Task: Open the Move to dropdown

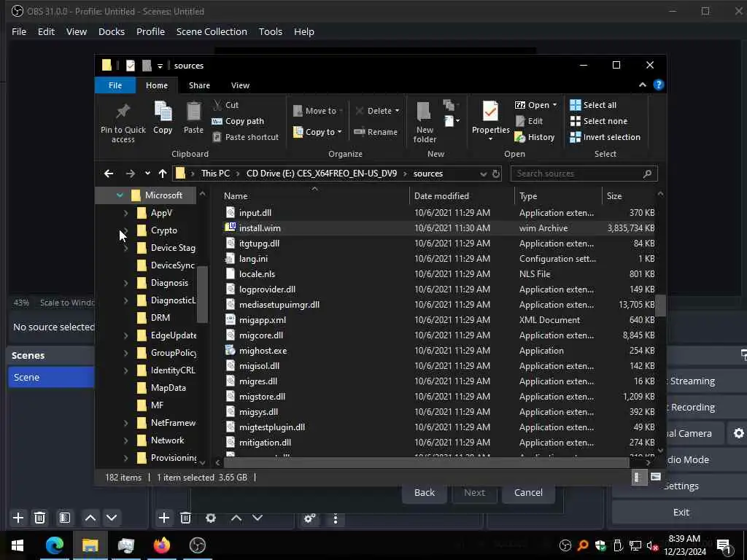Action: coord(318,111)
